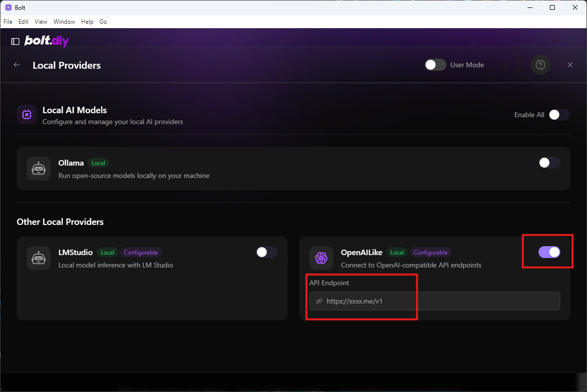Screen dimensions: 587x392
Task: Click the link icon in API Endpoint field
Action: point(319,301)
